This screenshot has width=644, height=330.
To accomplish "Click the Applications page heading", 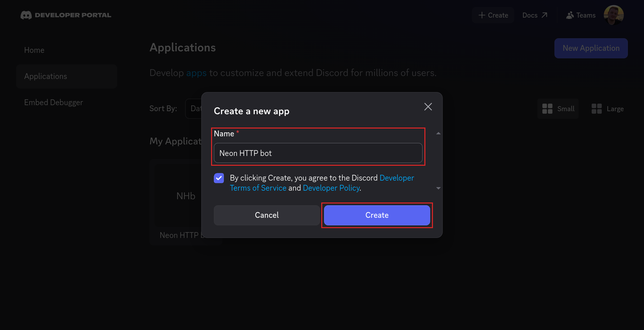I will 183,47.
